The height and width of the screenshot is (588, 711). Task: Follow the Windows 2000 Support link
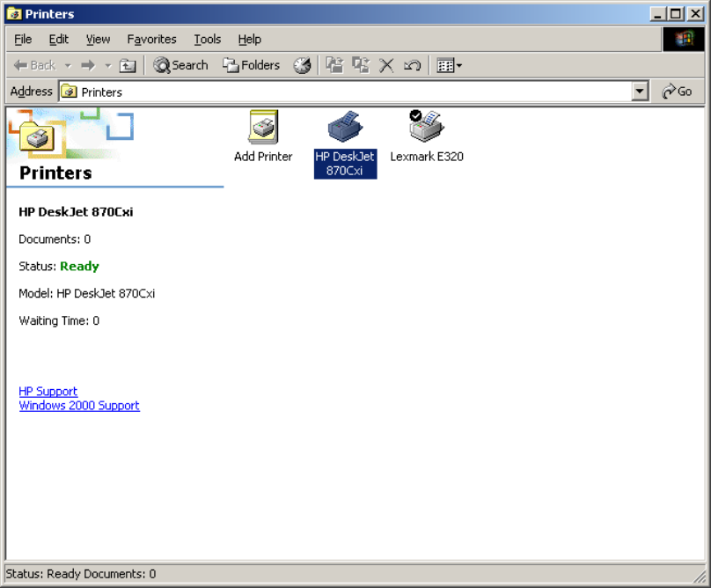coord(79,405)
